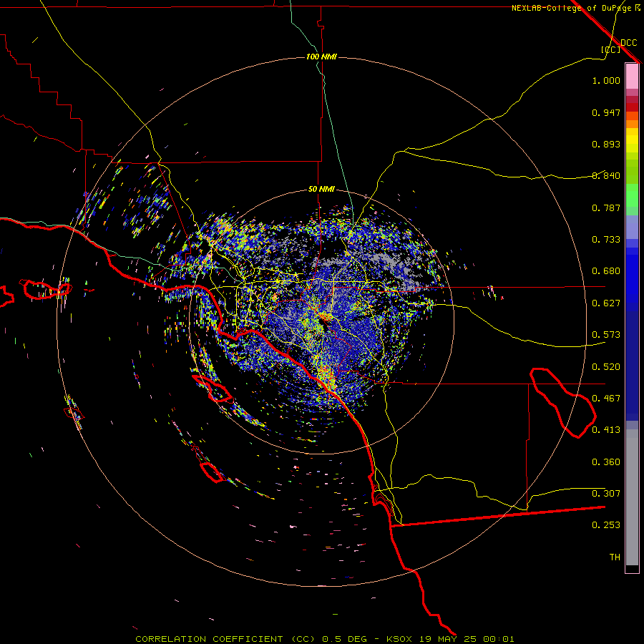644x644 pixels.
Task: Pick the lavender swatch near 0.733
Action: coord(632,227)
